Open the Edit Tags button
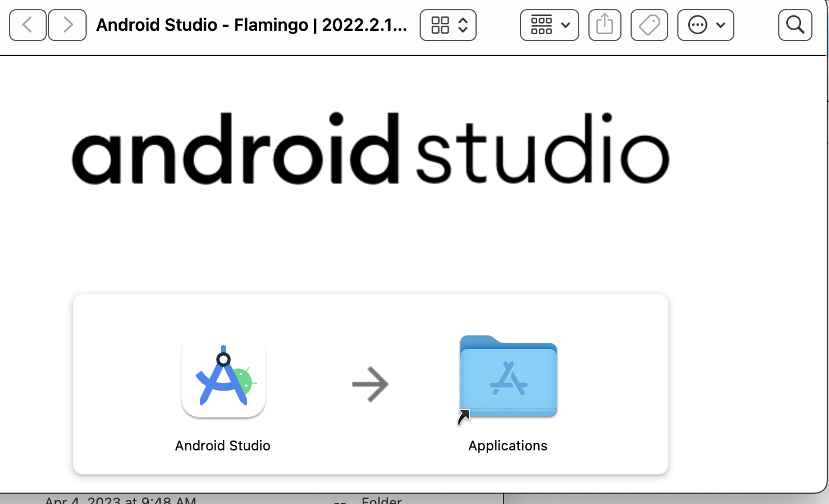The image size is (829, 504). [x=649, y=25]
